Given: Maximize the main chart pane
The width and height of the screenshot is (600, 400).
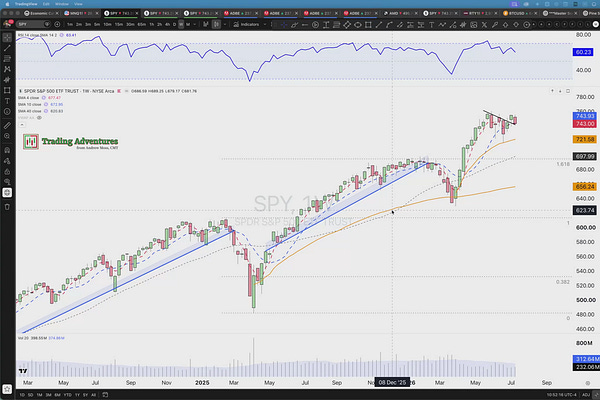Looking at the screenshot, I should (x=568, y=91).
